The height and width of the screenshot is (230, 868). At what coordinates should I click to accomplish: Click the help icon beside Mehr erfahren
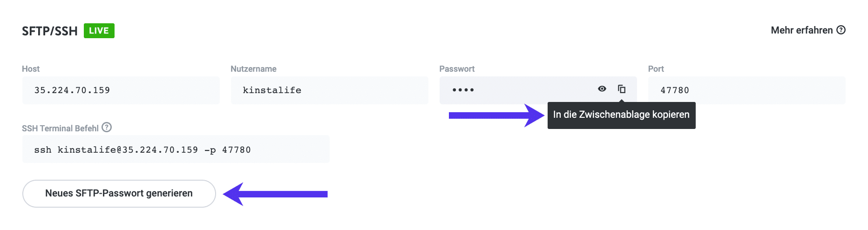click(x=841, y=30)
